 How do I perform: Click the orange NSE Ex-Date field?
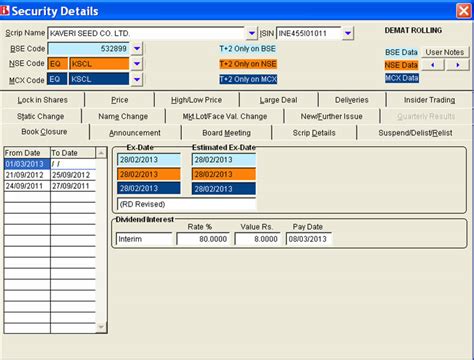tap(149, 174)
